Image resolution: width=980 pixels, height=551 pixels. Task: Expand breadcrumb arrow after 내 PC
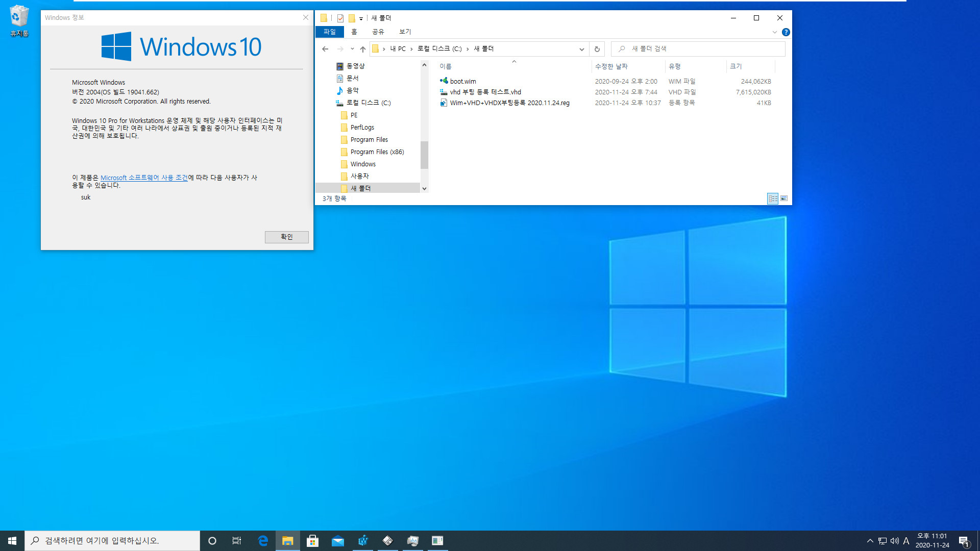pos(411,49)
